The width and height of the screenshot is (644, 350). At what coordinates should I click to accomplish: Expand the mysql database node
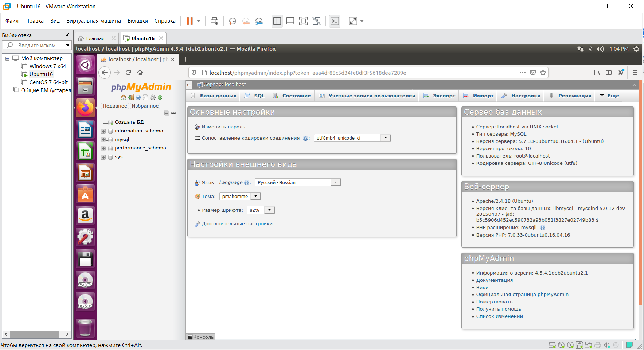pyautogui.click(x=103, y=140)
